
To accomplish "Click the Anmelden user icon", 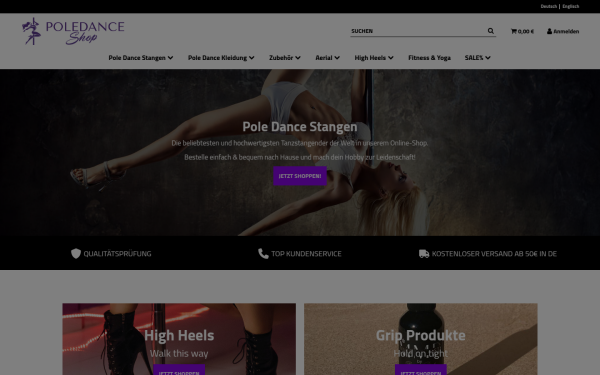I will click(x=549, y=31).
